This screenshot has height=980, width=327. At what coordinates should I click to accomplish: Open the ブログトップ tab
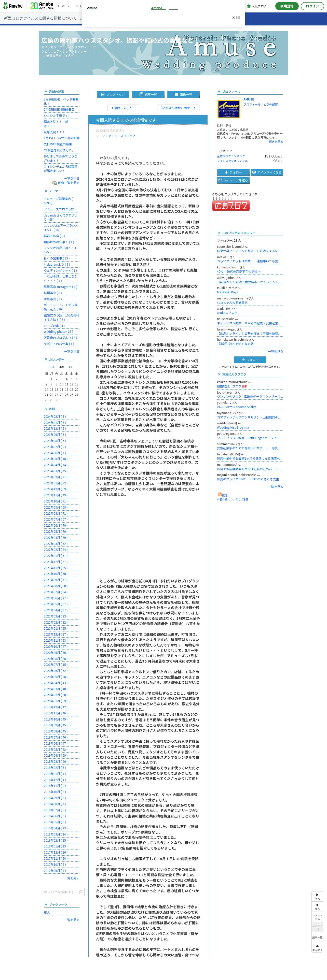(113, 94)
